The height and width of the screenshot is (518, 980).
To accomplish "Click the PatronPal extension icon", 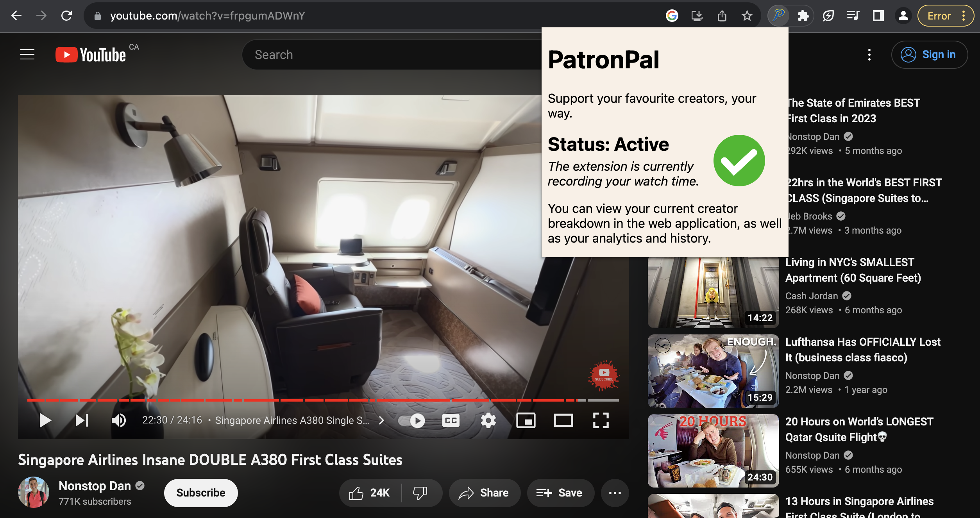I will click(778, 16).
